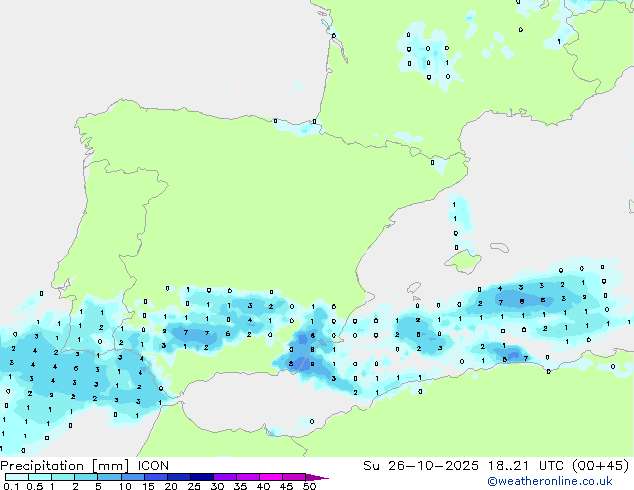Select the 2–5 mm legend color swatch
This screenshot has width=634, height=490.
click(86, 477)
